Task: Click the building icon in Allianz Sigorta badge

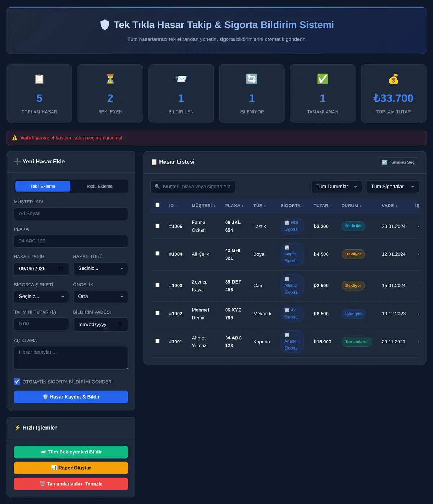Action: point(287,279)
